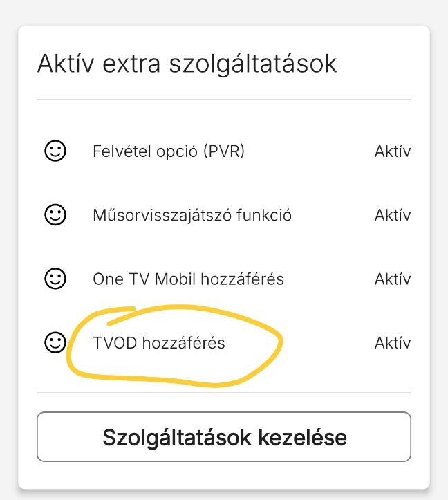Click the smiley icon beside Műsorvisszajátszó funkció

pyautogui.click(x=55, y=214)
